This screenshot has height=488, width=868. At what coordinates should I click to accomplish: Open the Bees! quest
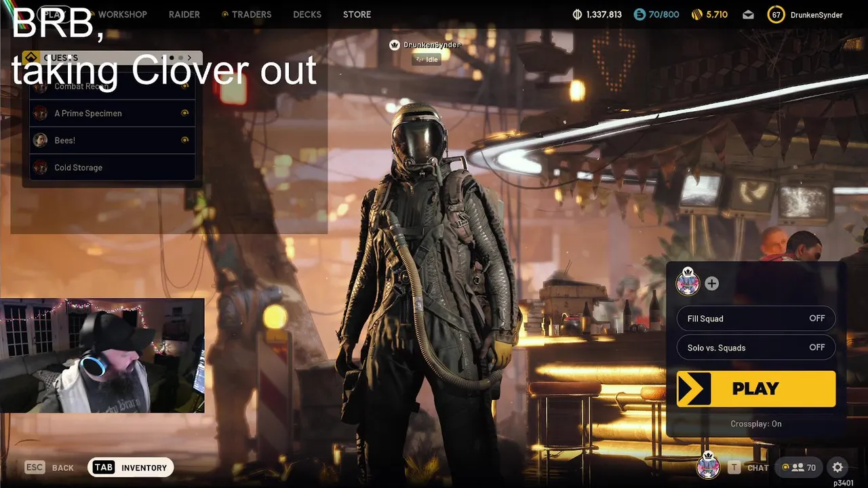coord(113,140)
